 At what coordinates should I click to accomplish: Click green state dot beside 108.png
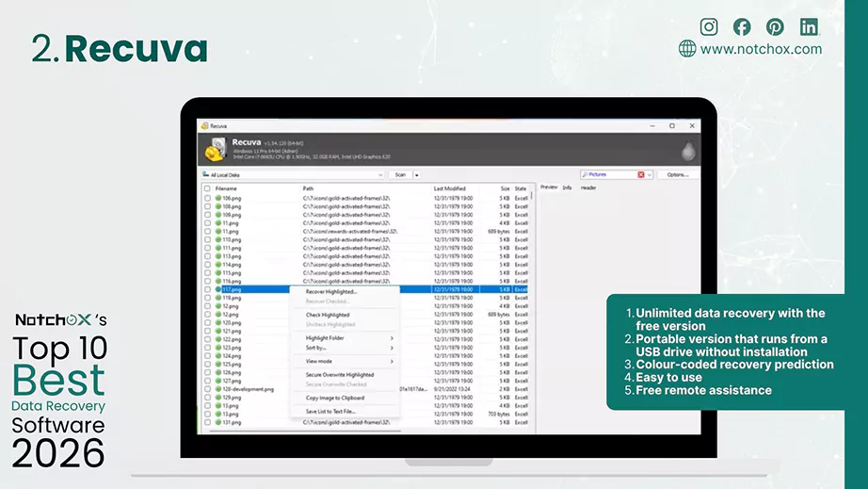(218, 206)
